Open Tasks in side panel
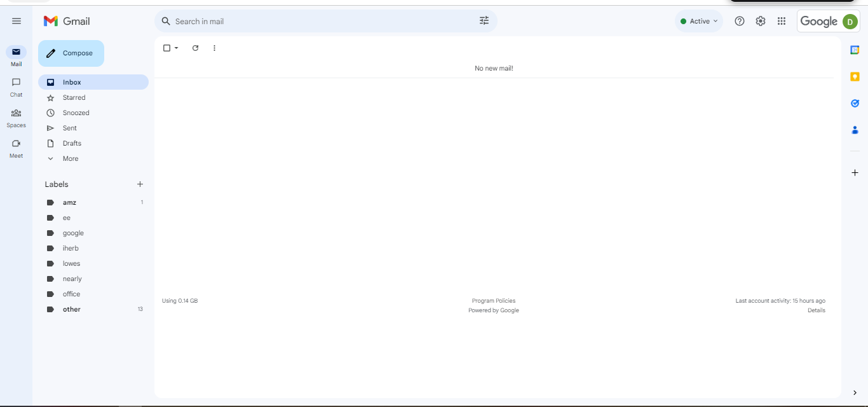 [855, 104]
